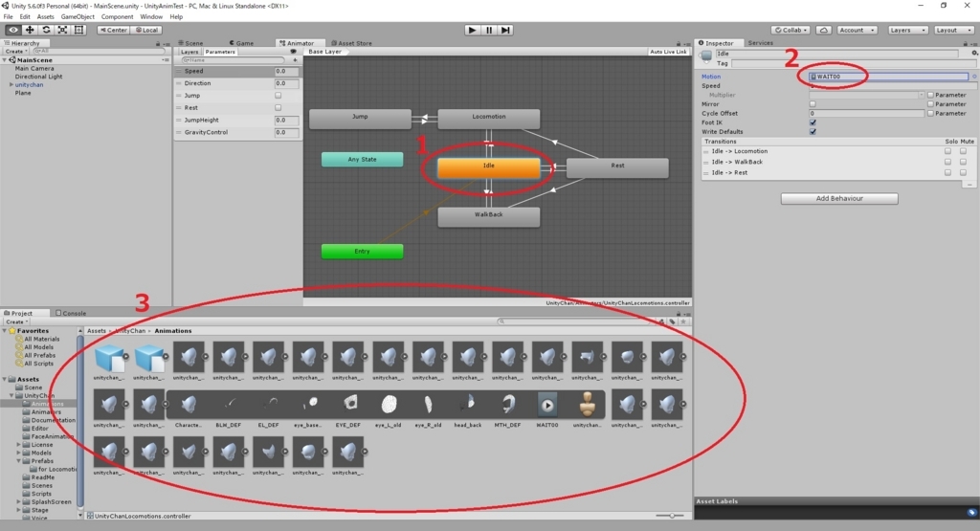Toggle Mute for Idle -> Rest transition
Image resolution: width=980 pixels, height=531 pixels.
coord(963,172)
